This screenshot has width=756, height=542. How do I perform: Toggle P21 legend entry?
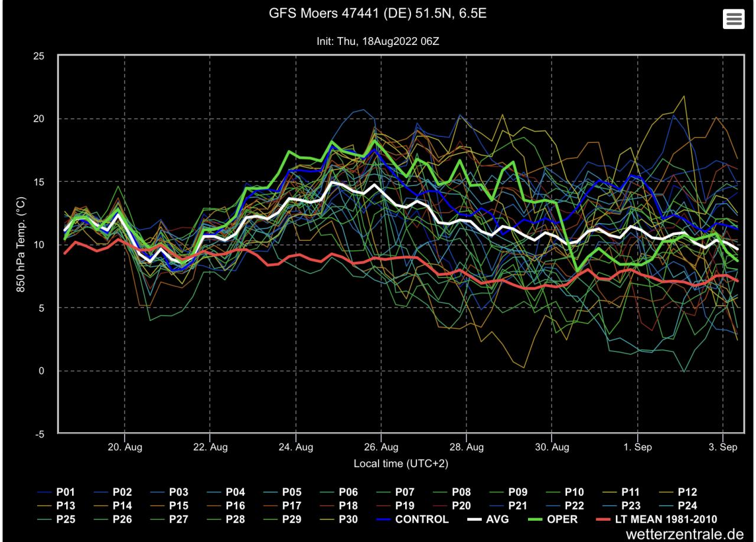point(518,506)
